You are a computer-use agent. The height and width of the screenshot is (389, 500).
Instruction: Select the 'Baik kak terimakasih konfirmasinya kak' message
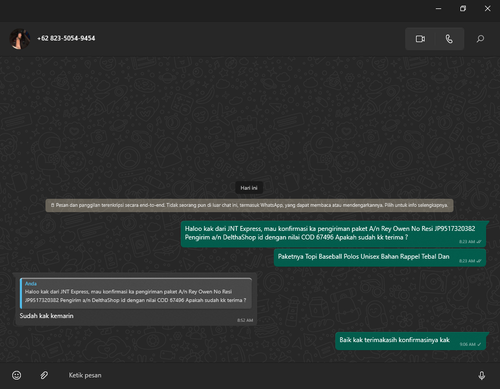coord(411,341)
